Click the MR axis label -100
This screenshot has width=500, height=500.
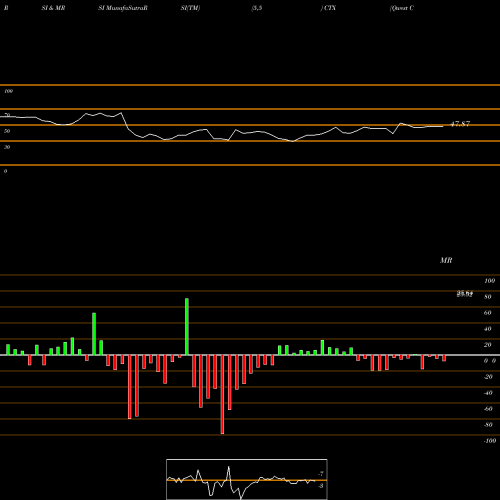[490, 441]
